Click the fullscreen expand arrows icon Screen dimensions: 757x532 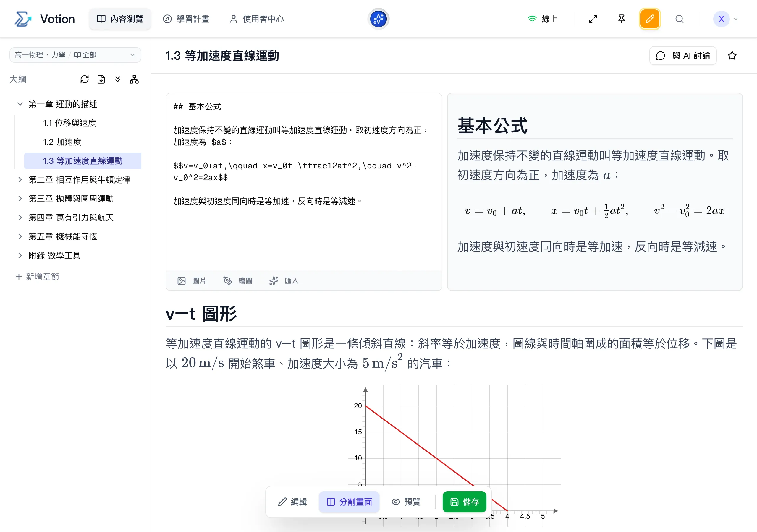coord(593,19)
